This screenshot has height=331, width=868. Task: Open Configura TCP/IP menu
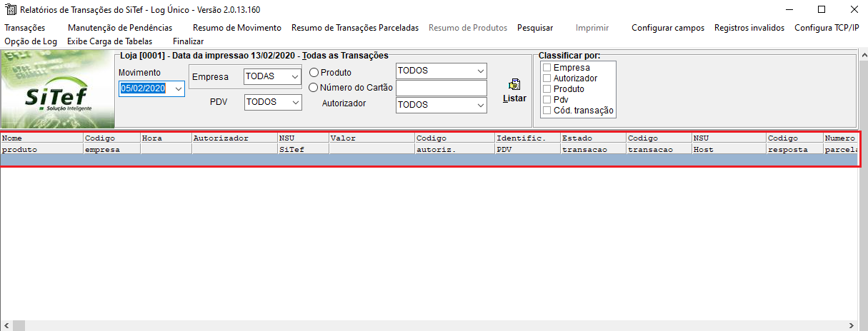(827, 28)
